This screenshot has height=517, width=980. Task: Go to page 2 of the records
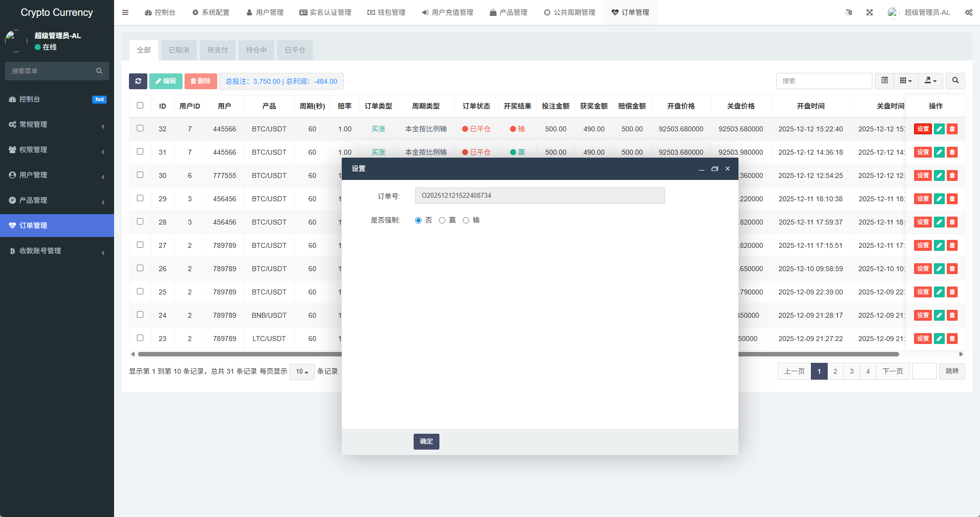pyautogui.click(x=835, y=371)
